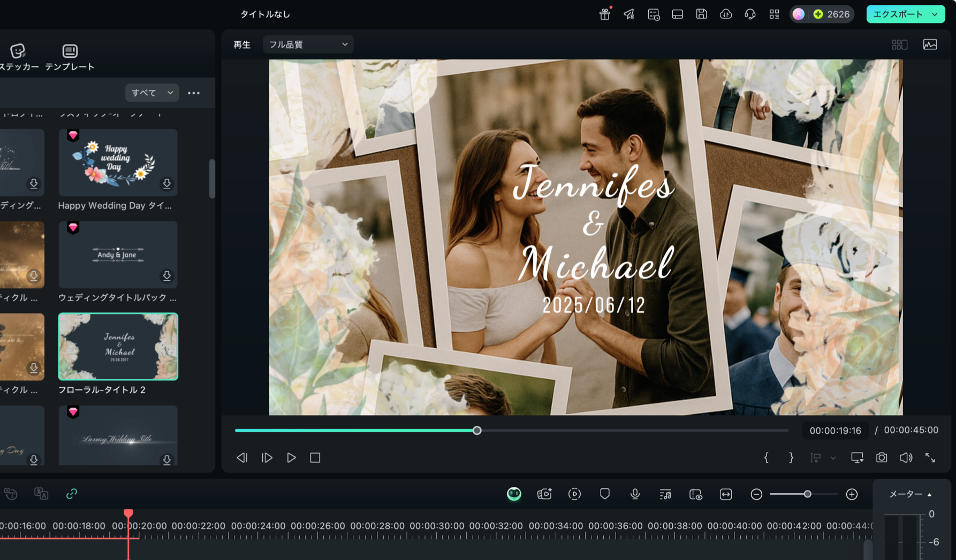This screenshot has height=560, width=956.
Task: Select Happy Wedding Day title thumbnail
Action: (x=118, y=162)
